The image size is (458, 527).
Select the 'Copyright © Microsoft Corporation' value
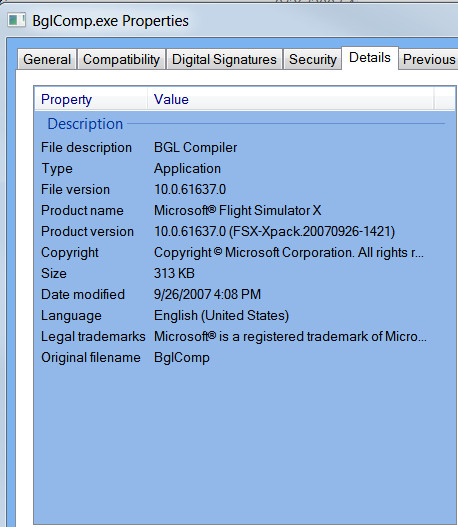point(289,252)
